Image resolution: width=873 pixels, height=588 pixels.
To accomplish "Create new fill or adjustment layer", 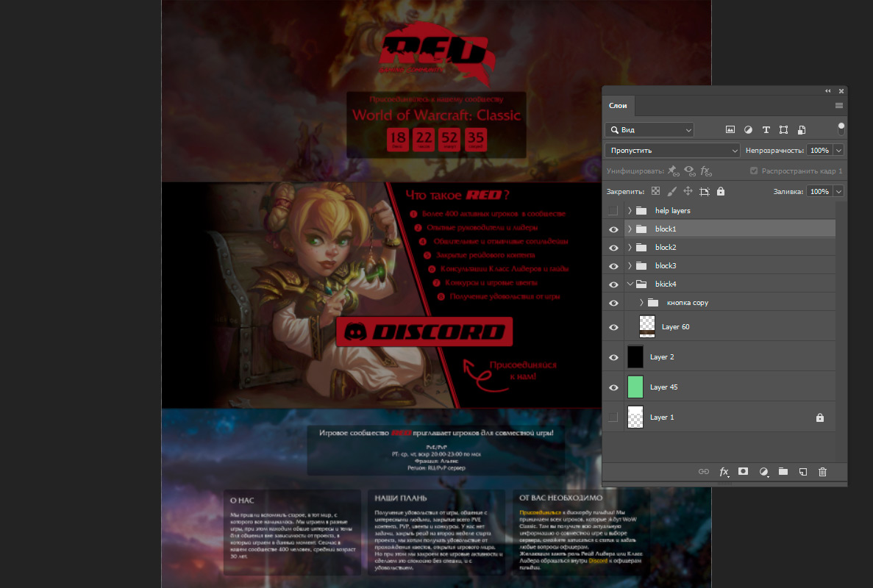I will pos(764,472).
